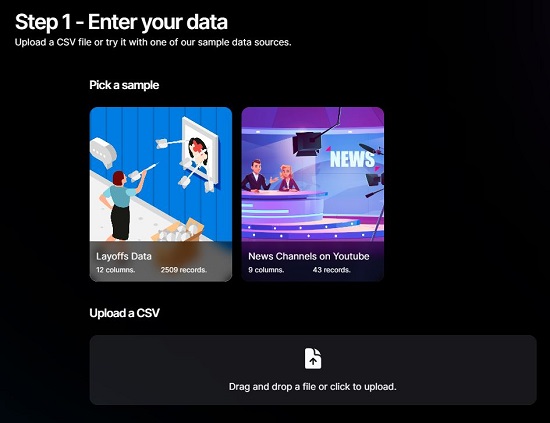The width and height of the screenshot is (550, 423).
Task: Click the studio camera in News illustration
Action: 306,143
